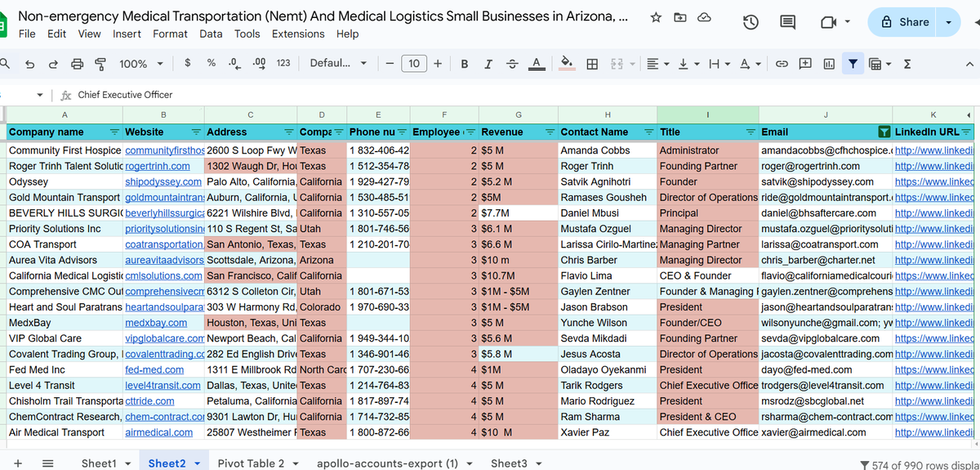Add a new sheet with plus icon
The width and height of the screenshot is (980, 470).
18,463
